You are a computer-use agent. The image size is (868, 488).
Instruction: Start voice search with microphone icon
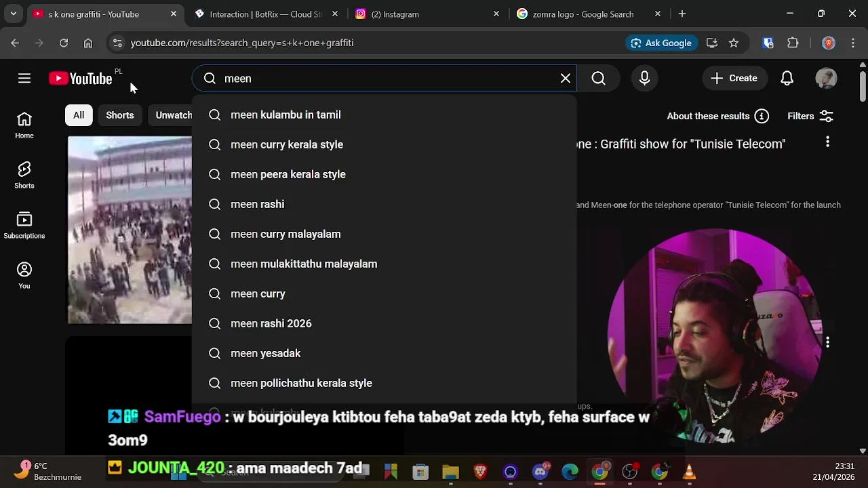click(644, 79)
